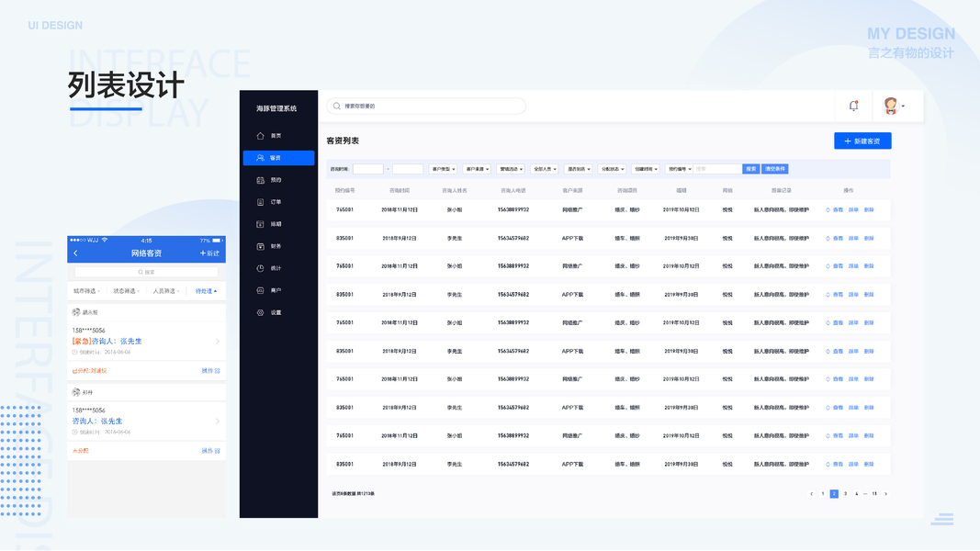Open the 预约编号 search-type dropdown

680,169
